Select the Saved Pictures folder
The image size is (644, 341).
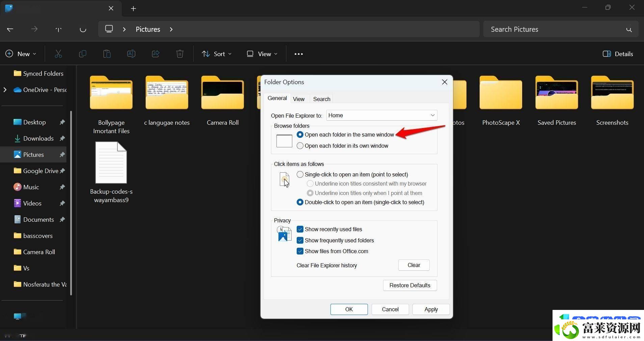pyautogui.click(x=557, y=101)
